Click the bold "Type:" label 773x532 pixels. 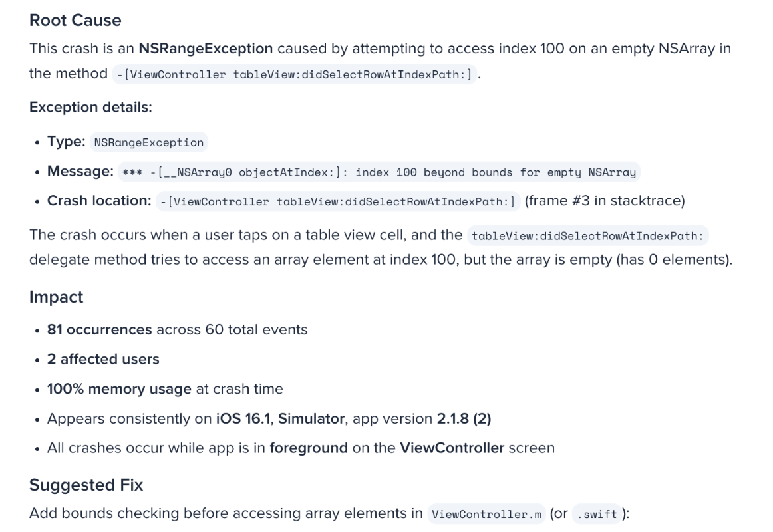[x=66, y=142]
